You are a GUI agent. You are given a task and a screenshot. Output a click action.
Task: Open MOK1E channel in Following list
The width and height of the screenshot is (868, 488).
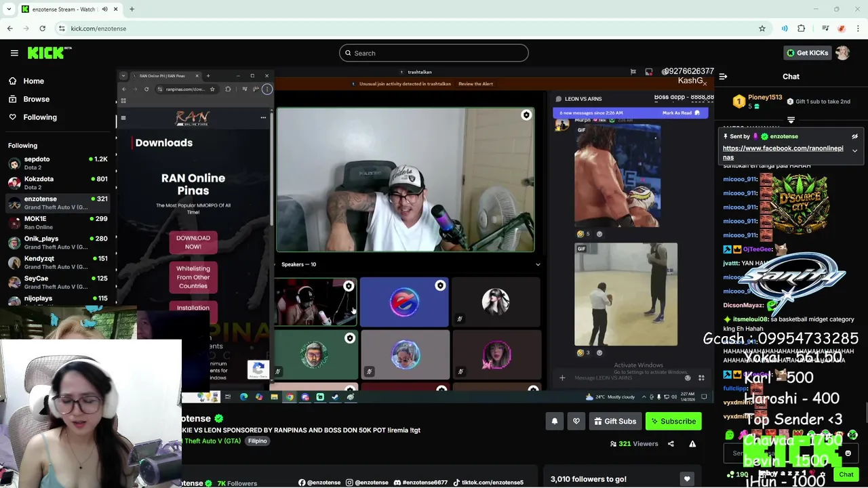(58, 222)
